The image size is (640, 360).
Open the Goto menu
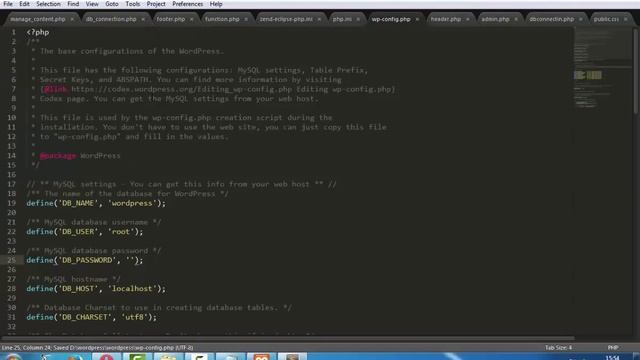coord(111,4)
